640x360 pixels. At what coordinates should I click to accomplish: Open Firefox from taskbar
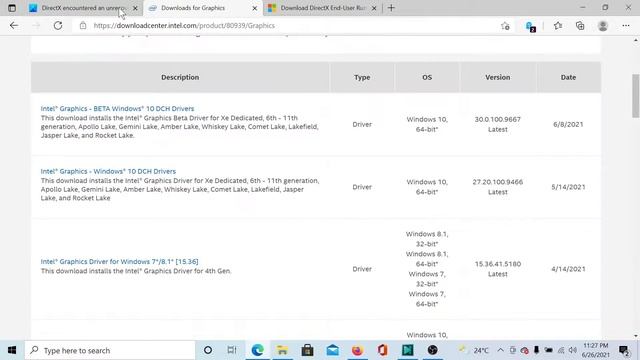[357, 350]
